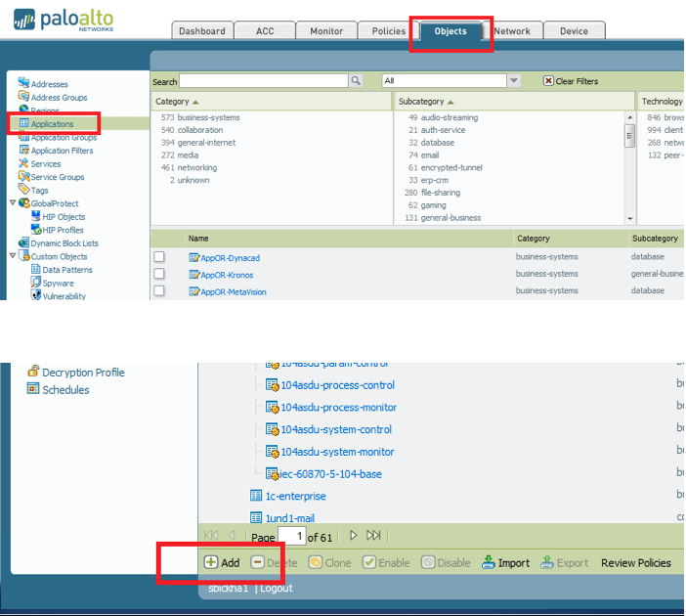Open Application Groups in sidebar
Viewport: 686px width, 616px height.
tap(64, 138)
